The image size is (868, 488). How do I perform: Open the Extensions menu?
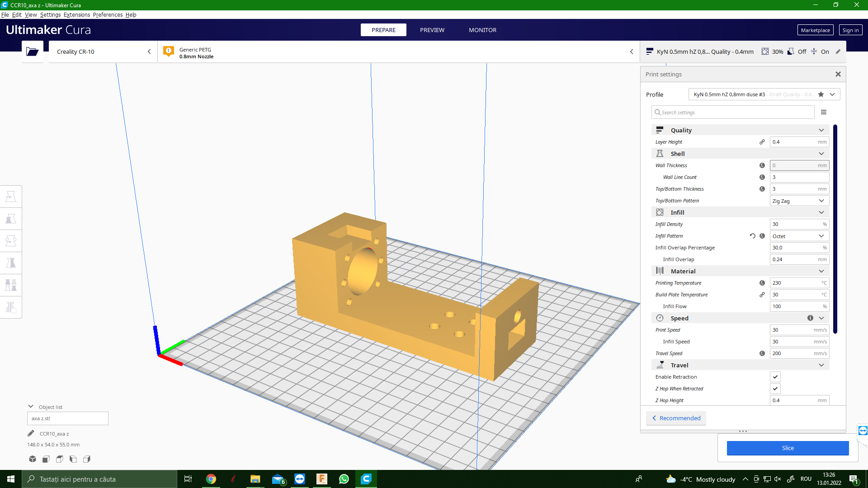click(x=77, y=14)
